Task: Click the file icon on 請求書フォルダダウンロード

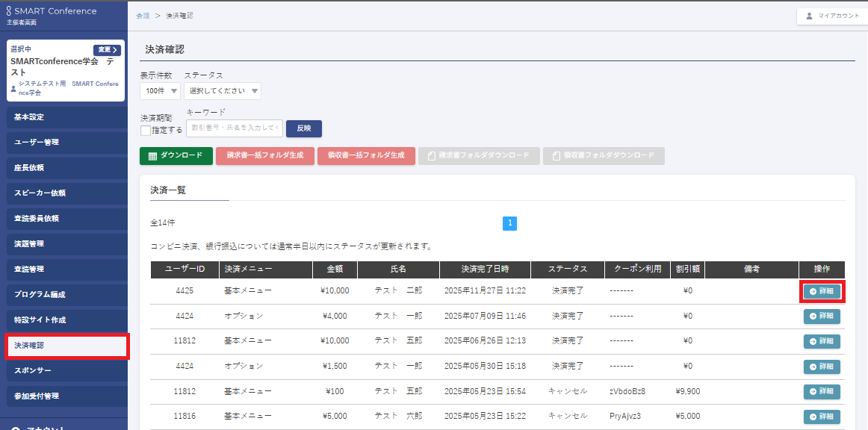Action: click(x=431, y=156)
